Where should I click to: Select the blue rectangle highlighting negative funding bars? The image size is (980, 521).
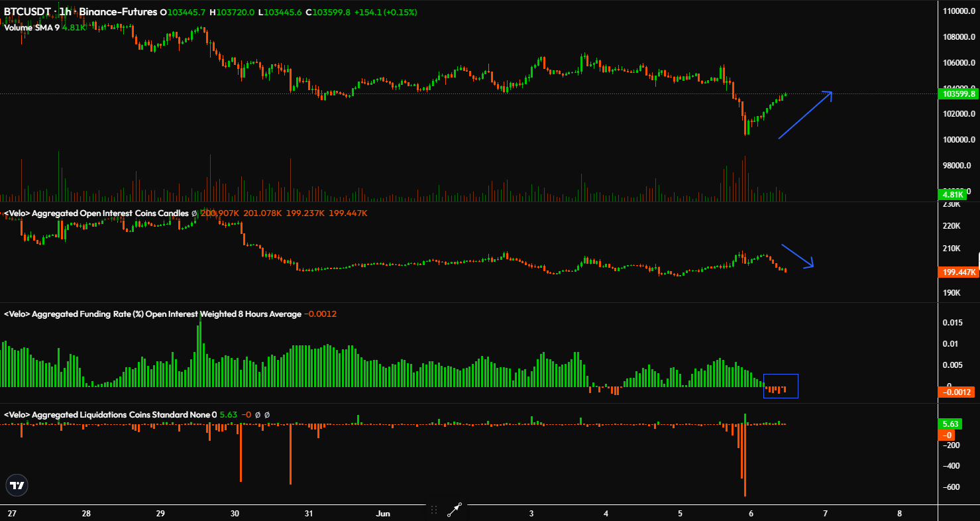click(781, 385)
